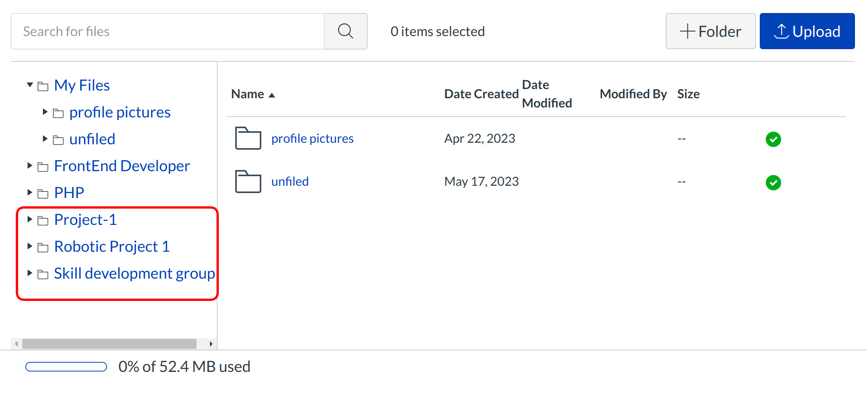Open Robotic Project 1 in sidebar
The image size is (868, 393).
click(x=112, y=247)
